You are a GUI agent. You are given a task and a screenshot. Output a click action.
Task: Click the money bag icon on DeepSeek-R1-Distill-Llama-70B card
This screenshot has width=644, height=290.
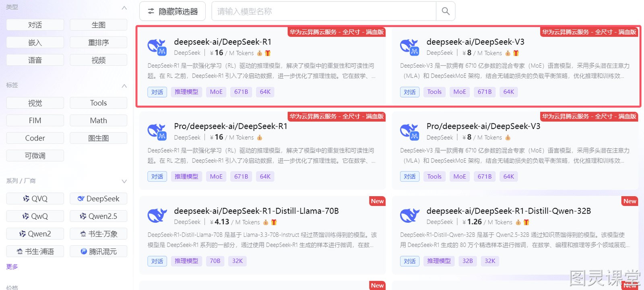[x=266, y=222]
